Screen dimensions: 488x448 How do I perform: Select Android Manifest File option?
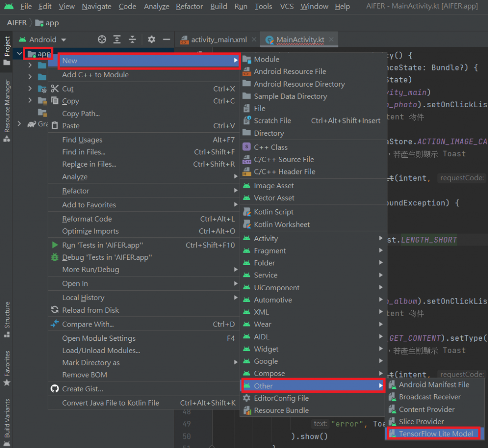tap(435, 385)
